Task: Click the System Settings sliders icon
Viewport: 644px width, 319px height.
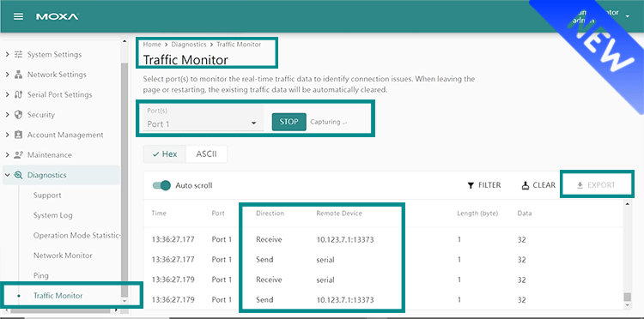Action: tap(19, 54)
